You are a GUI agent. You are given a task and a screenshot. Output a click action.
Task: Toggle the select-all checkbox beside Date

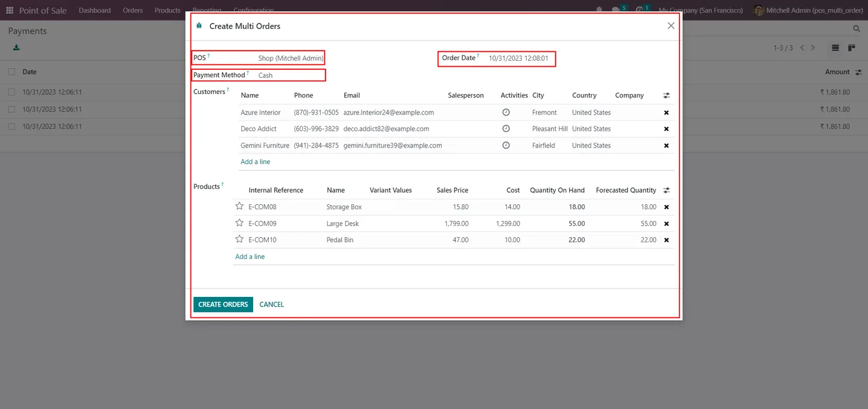click(11, 72)
